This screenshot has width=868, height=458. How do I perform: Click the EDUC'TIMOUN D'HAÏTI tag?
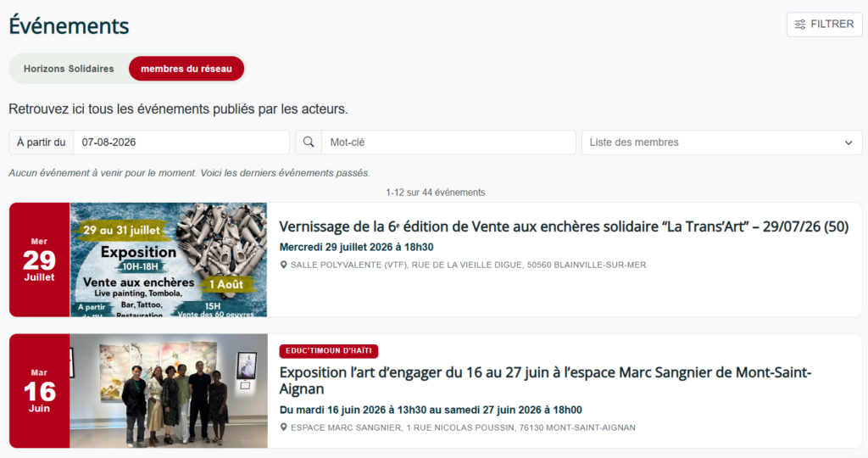click(329, 351)
